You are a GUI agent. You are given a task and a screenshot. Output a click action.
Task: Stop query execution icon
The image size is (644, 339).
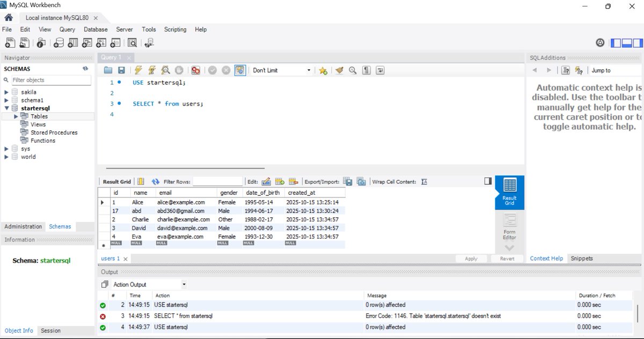(179, 70)
